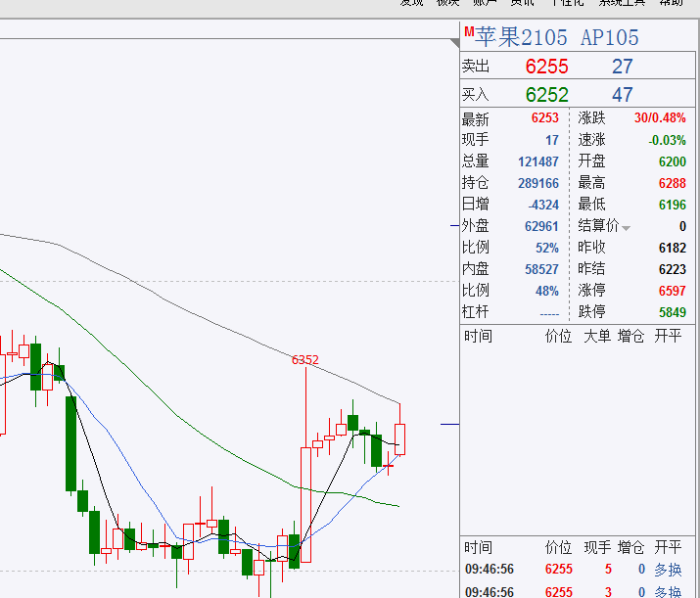Image resolution: width=700 pixels, height=598 pixels.
Task: Click the tall white candlestick below 6352
Action: pyautogui.click(x=304, y=504)
